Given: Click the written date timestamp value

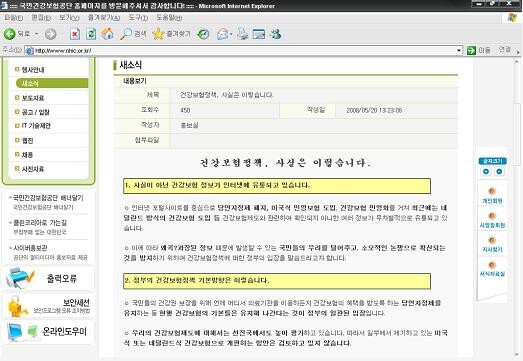Looking at the screenshot, I should pyautogui.click(x=374, y=110).
